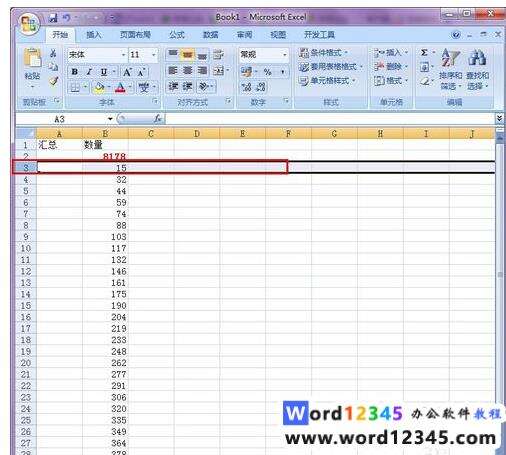Screen dimensions: 506x455
Task: Click Find & Select (查找和选择)
Action: click(477, 69)
